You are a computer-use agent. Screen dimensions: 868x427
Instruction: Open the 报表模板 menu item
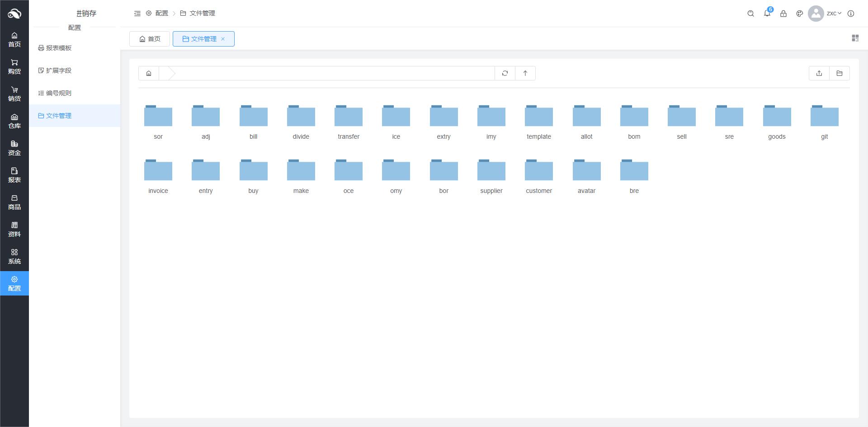pyautogui.click(x=58, y=48)
